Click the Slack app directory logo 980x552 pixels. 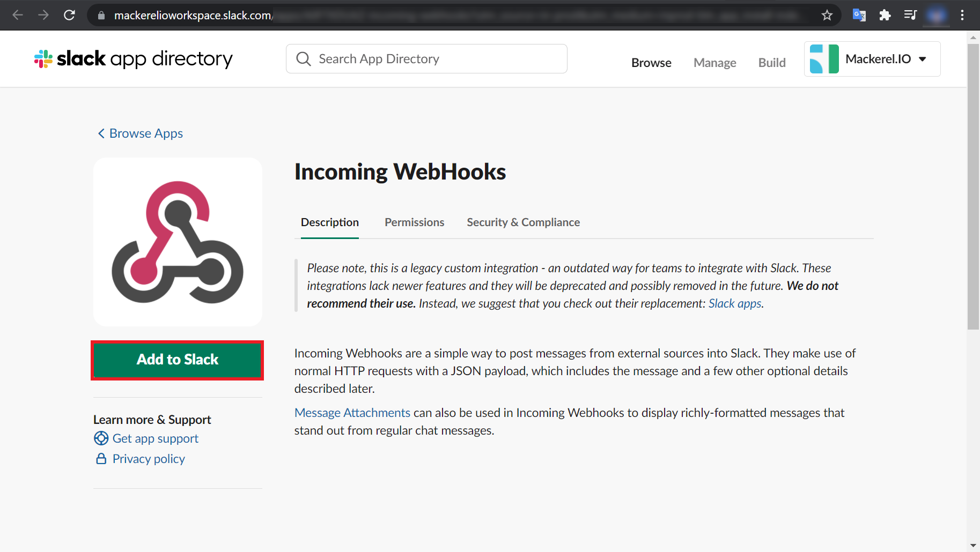[x=132, y=58]
